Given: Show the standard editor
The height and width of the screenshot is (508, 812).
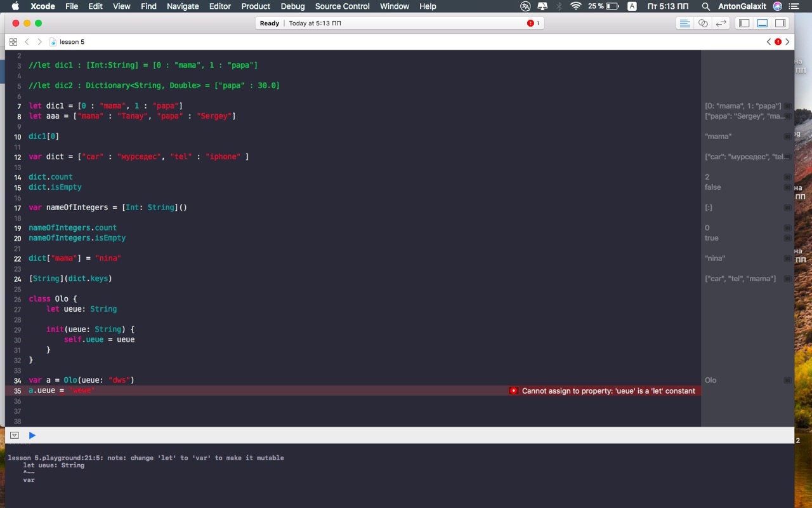Looking at the screenshot, I should click(x=684, y=23).
